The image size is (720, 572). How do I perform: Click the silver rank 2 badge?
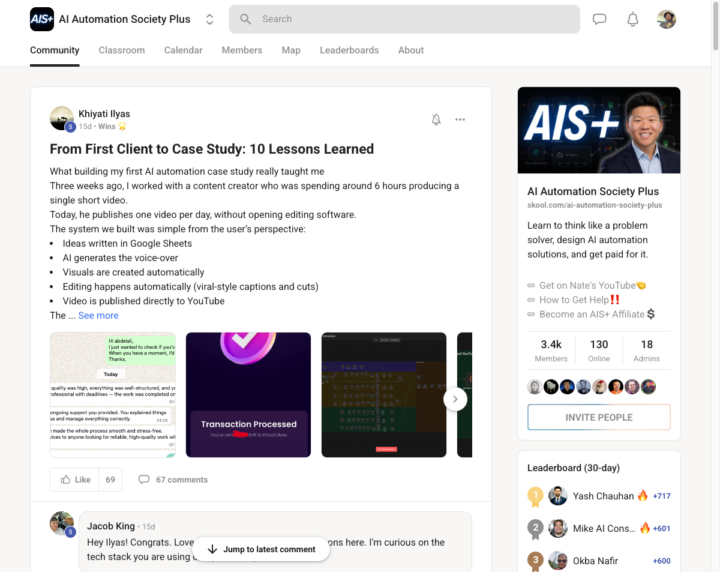535,529
